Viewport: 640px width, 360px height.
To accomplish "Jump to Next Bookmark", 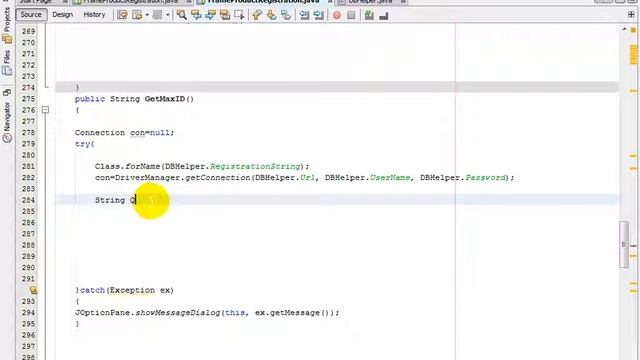I will coord(271,16).
